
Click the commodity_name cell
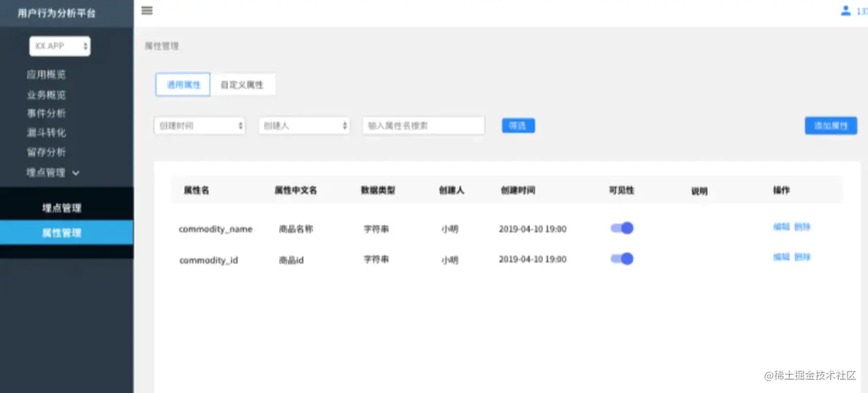215,229
